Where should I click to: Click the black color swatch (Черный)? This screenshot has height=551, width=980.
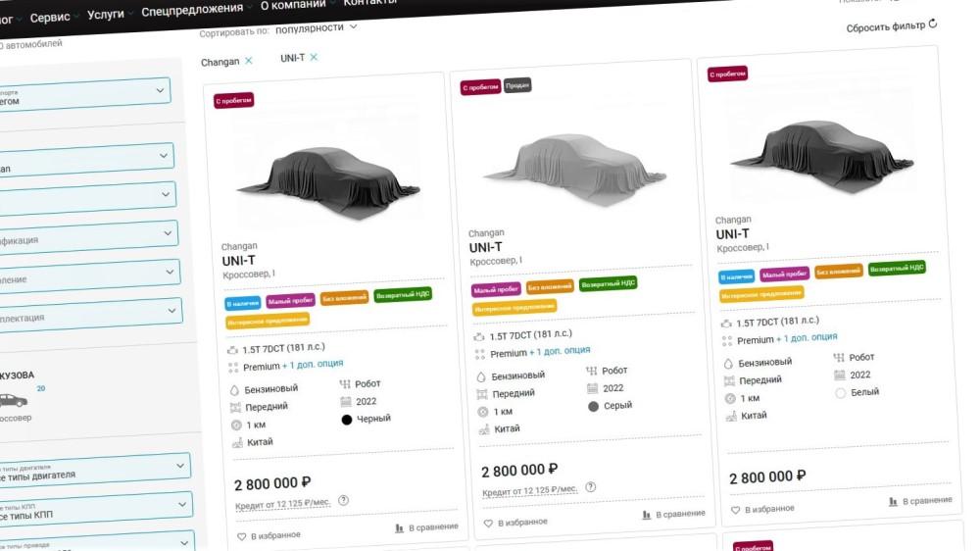(x=347, y=420)
